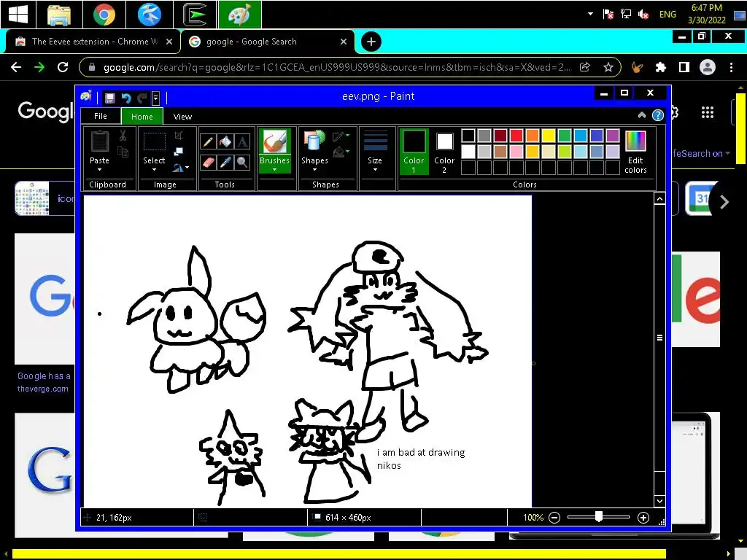Toggle Chrome side panel icon

(684, 67)
